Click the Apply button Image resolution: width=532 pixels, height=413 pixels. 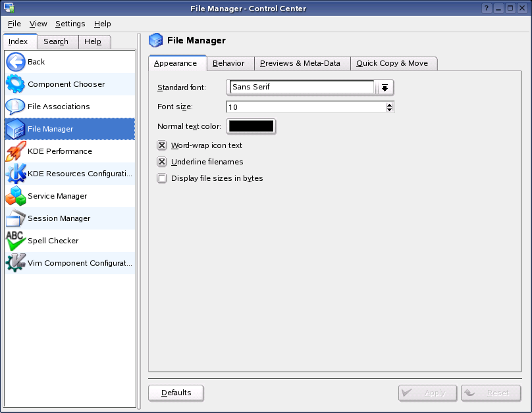coord(427,393)
